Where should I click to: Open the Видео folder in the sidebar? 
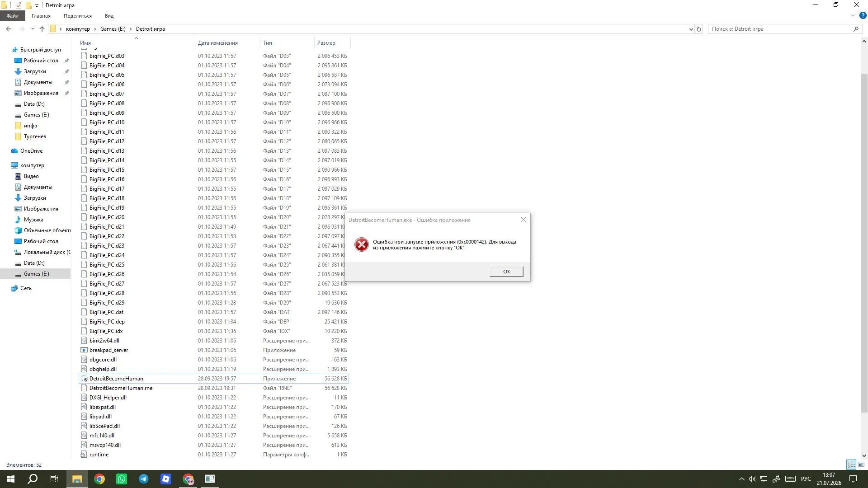[31, 176]
